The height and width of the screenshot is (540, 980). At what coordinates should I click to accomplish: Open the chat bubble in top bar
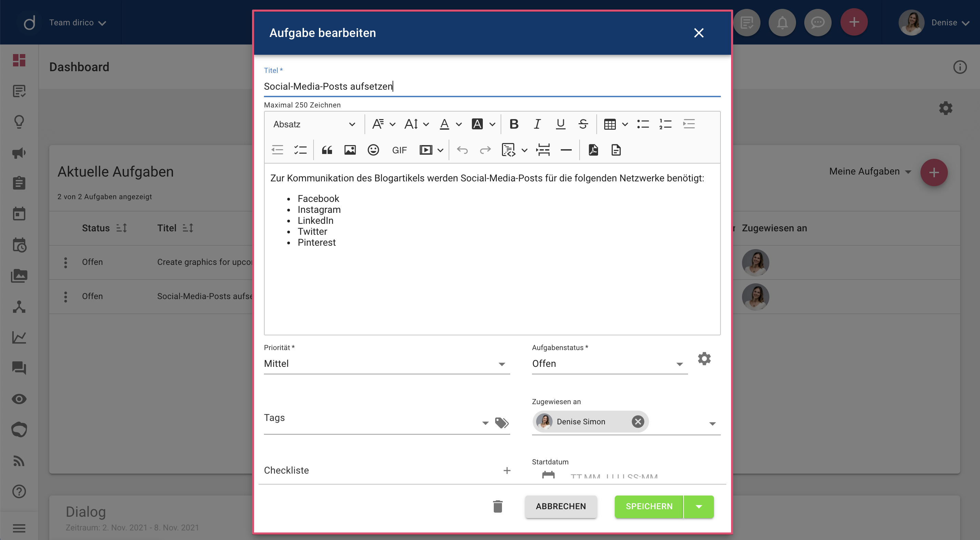point(818,23)
